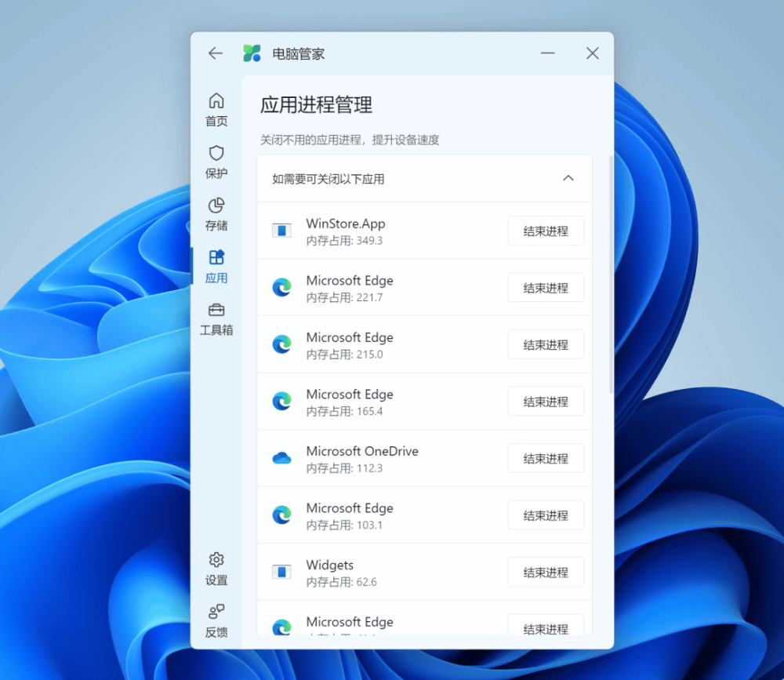The height and width of the screenshot is (680, 784).
Task: Open 反馈 feedback in sidebar
Action: click(x=216, y=621)
